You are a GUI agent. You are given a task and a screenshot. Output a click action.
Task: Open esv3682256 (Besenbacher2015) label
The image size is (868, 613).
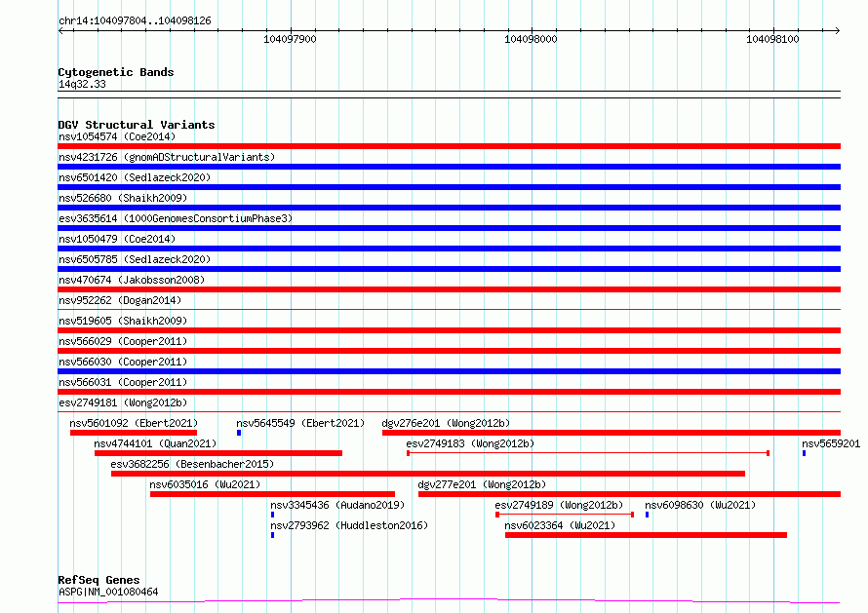[x=193, y=464]
